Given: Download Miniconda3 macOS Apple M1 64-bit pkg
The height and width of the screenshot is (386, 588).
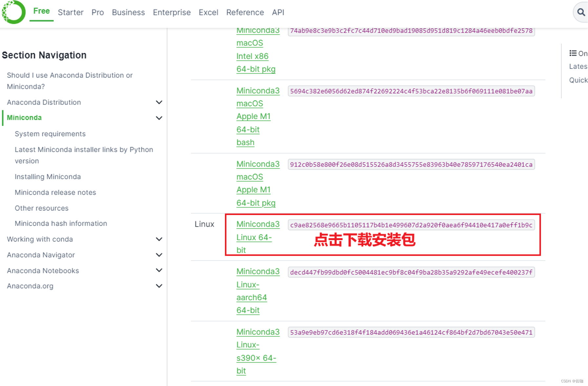Looking at the screenshot, I should pos(258,183).
